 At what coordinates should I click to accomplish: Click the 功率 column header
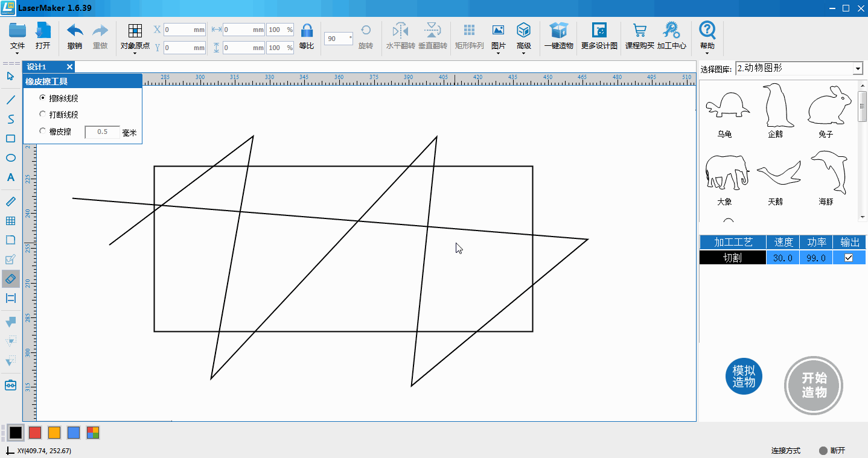pos(816,242)
